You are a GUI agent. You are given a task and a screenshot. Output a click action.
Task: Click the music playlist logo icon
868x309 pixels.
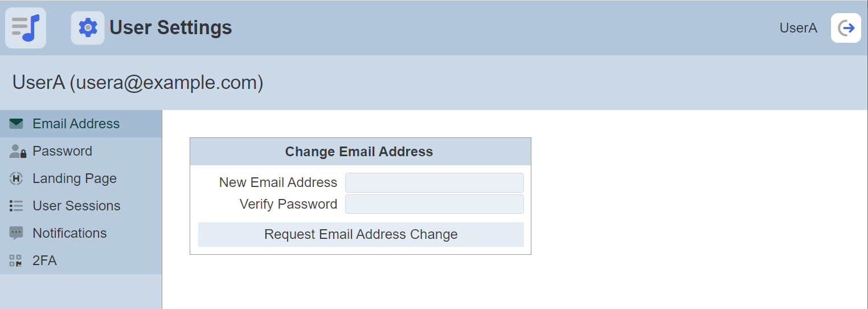click(26, 28)
